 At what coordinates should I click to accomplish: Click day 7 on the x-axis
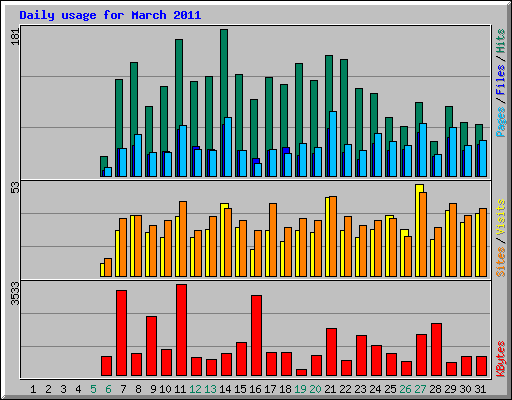(123, 389)
